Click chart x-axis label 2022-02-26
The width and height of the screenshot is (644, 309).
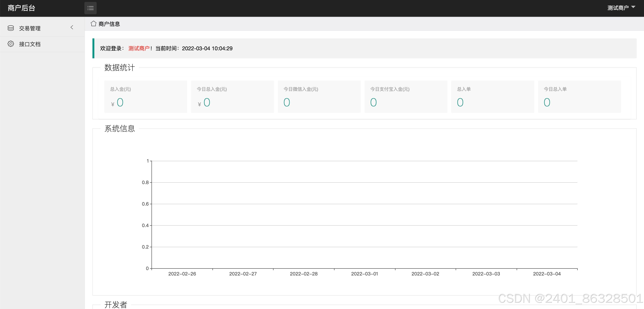pos(182,274)
